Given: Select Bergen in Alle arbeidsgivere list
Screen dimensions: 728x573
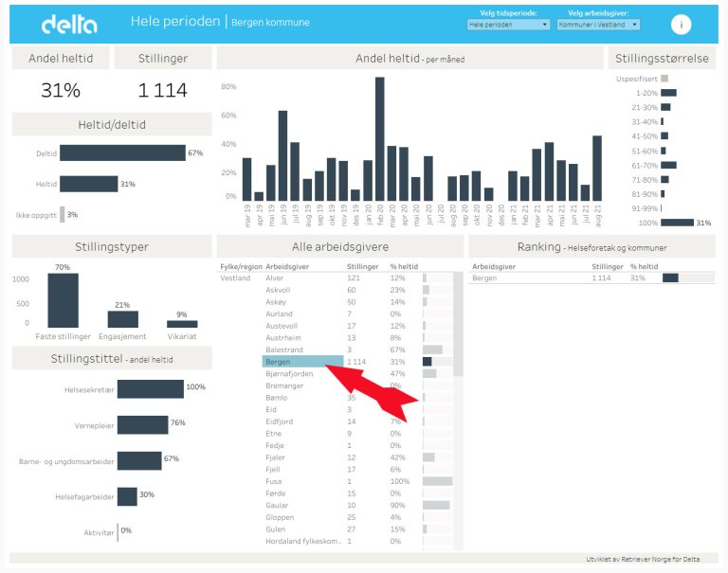Looking at the screenshot, I should click(x=302, y=362).
